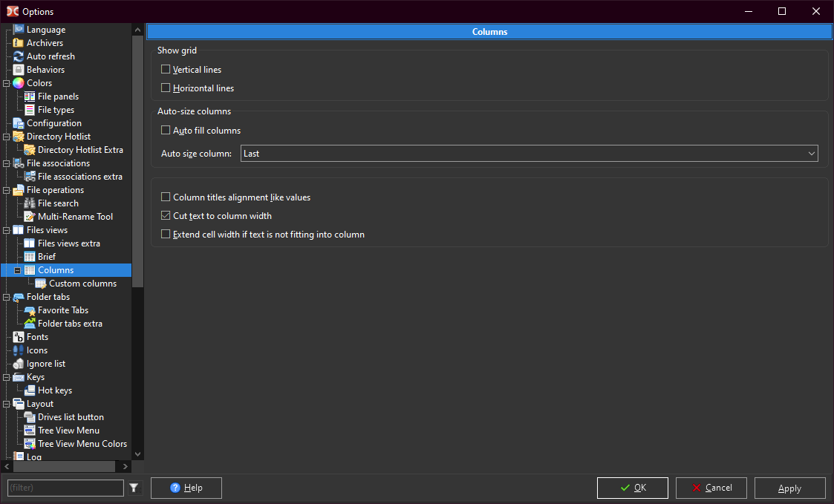Image resolution: width=834 pixels, height=504 pixels.
Task: Click the Multi-Rename Tool icon
Action: (30, 217)
